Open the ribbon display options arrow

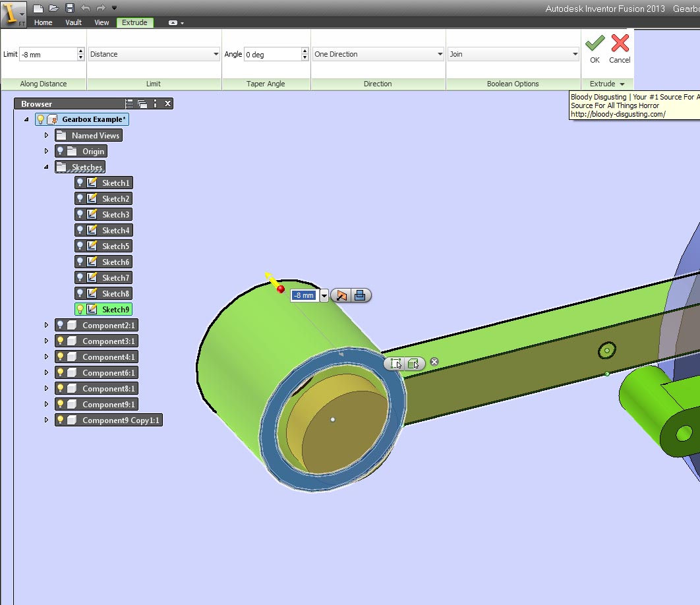(182, 23)
